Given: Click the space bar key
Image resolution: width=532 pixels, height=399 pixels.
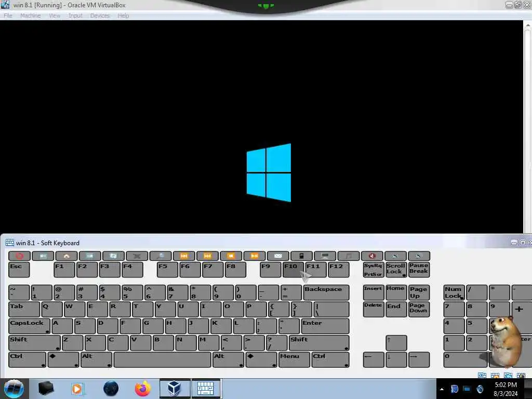Looking at the screenshot, I should point(162,360).
